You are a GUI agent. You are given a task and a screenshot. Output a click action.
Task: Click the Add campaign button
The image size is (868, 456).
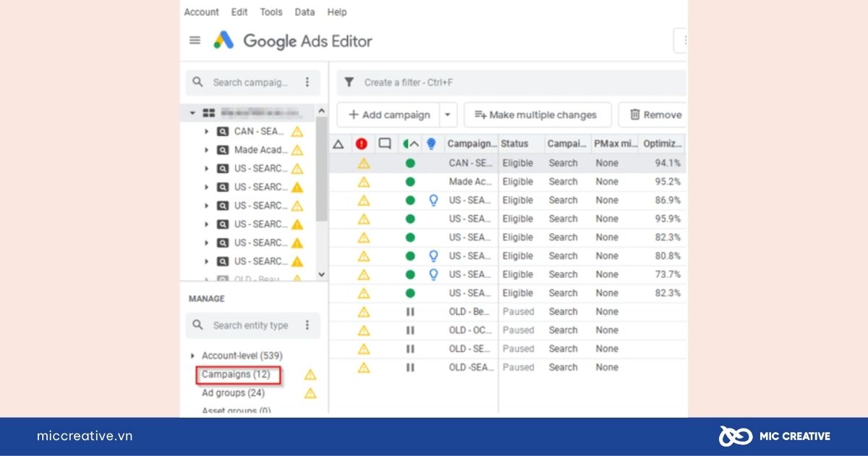388,114
